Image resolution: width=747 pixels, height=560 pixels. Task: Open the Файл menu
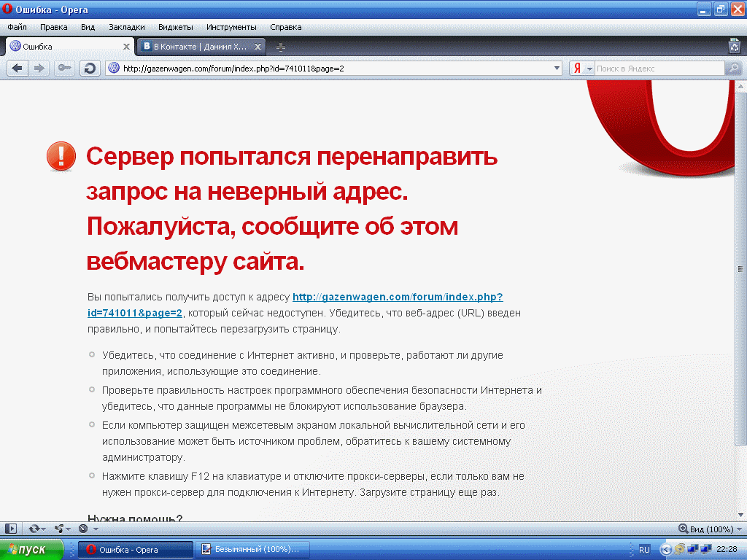coord(18,27)
